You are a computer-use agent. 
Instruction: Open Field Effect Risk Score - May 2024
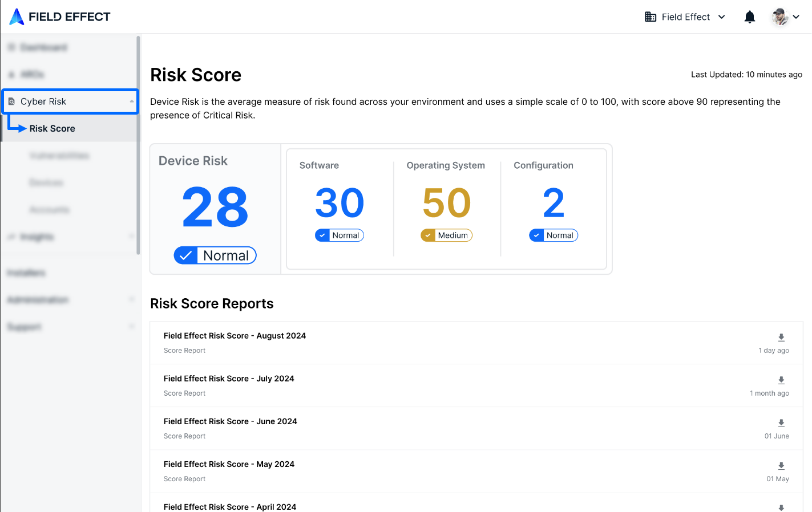click(x=229, y=464)
